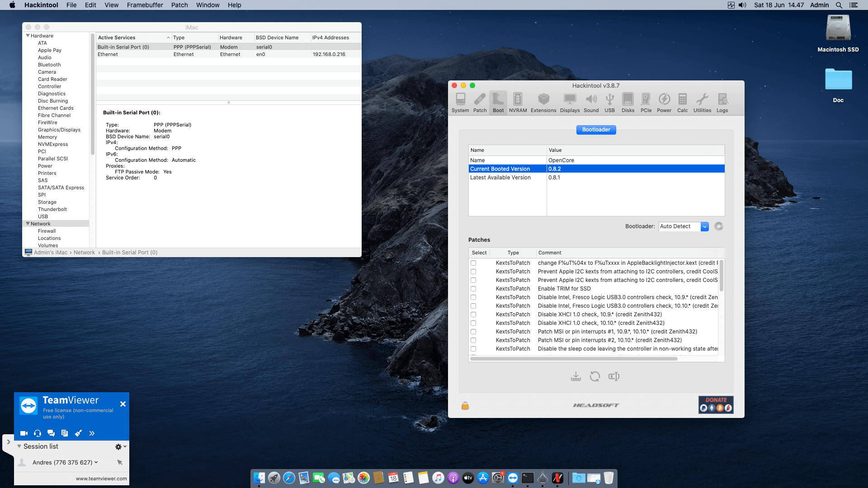The image size is (868, 488).
Task: Switch to the Bootloader tab in Hackintool
Action: point(596,130)
